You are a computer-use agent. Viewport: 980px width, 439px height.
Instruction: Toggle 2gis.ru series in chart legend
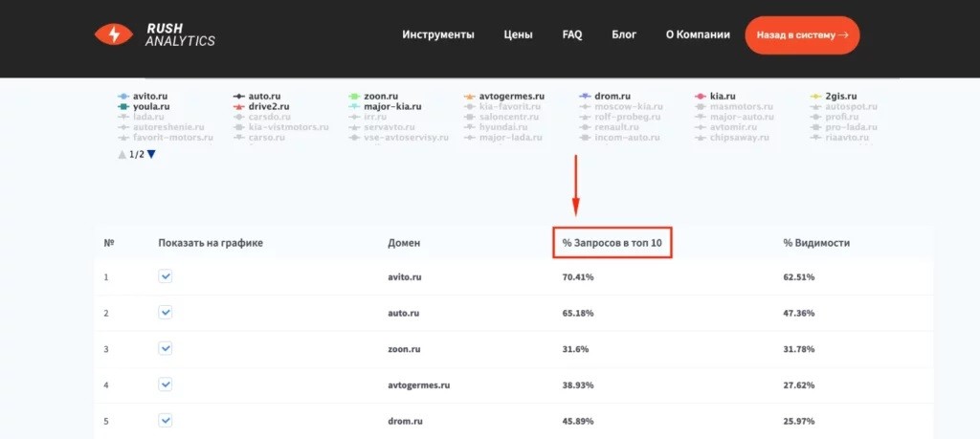[834, 97]
